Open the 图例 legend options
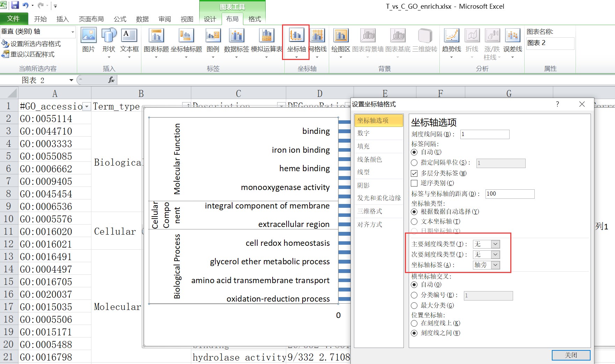 (213, 43)
